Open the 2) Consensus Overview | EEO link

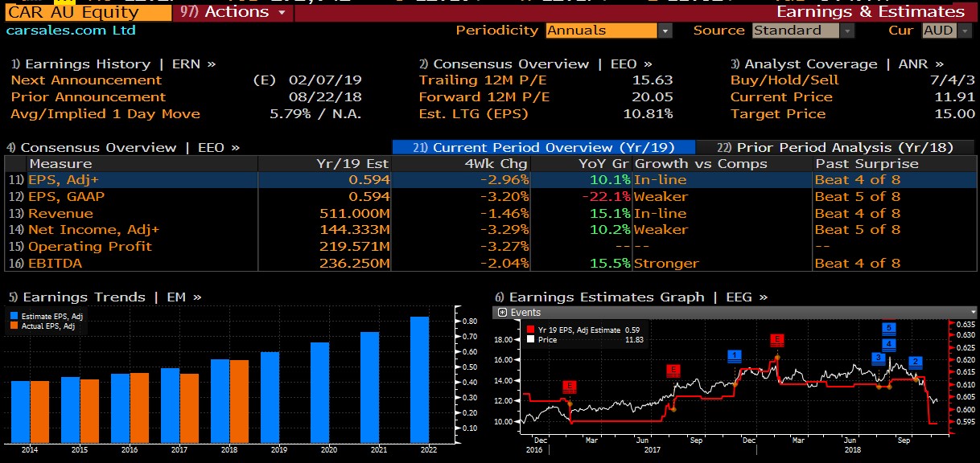pos(535,64)
